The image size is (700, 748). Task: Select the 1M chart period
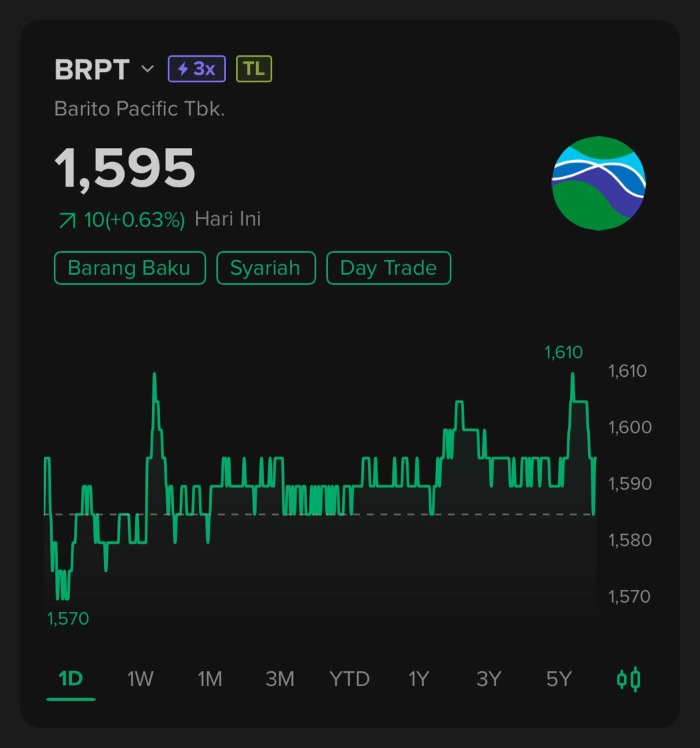click(x=210, y=679)
